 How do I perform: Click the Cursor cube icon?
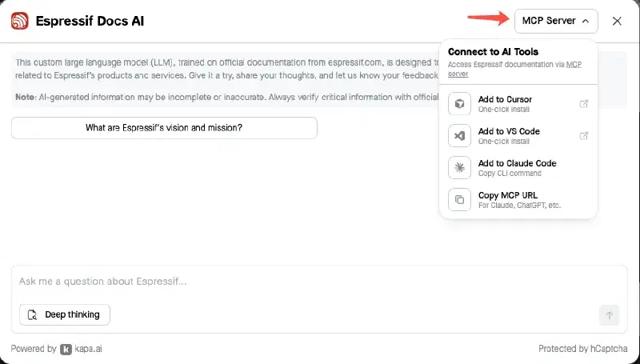459,104
